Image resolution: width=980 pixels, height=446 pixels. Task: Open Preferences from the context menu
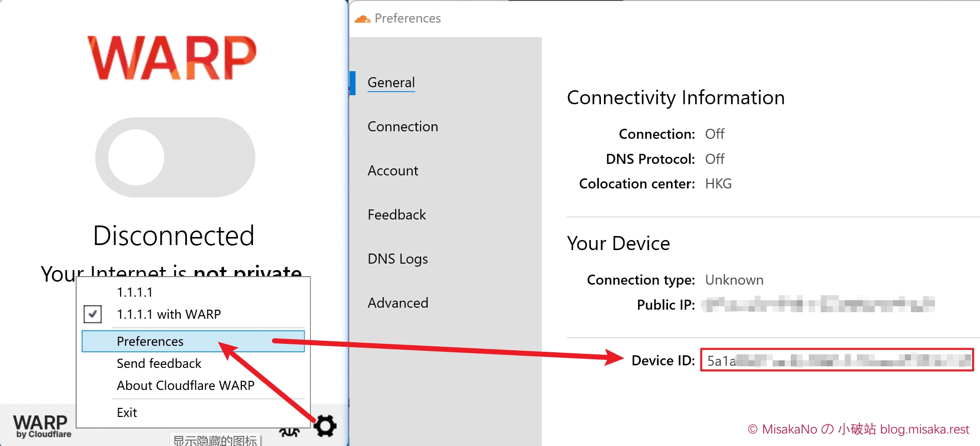pos(150,341)
